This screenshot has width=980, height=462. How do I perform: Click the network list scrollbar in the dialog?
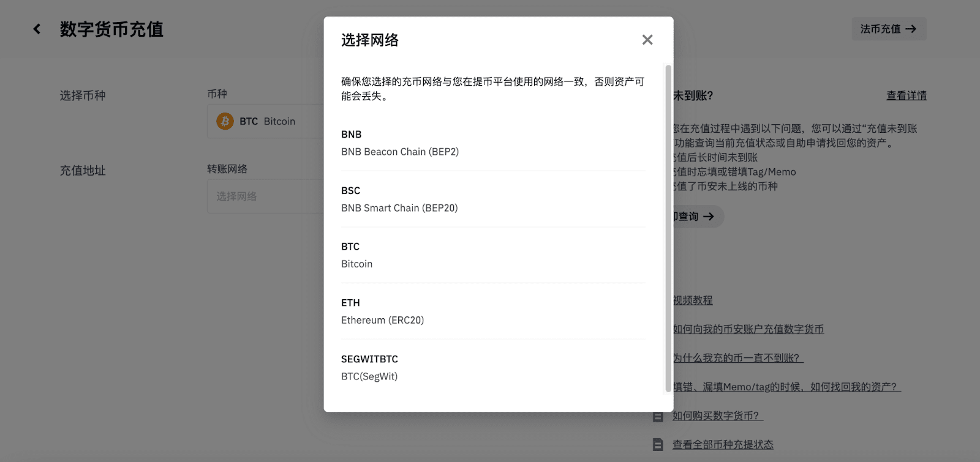click(x=668, y=228)
